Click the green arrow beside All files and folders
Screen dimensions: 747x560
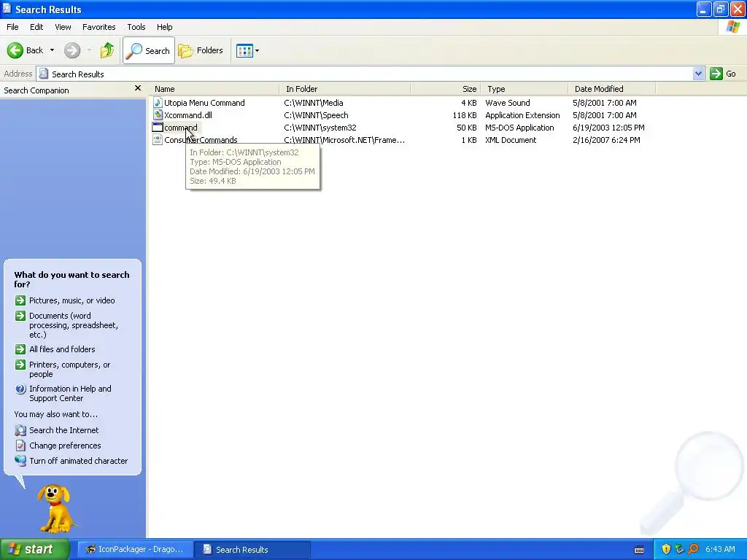point(20,349)
